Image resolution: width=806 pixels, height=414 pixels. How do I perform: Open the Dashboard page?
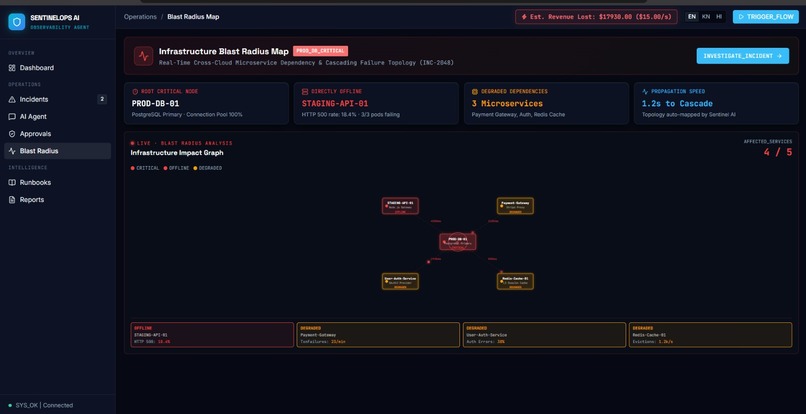click(58, 68)
